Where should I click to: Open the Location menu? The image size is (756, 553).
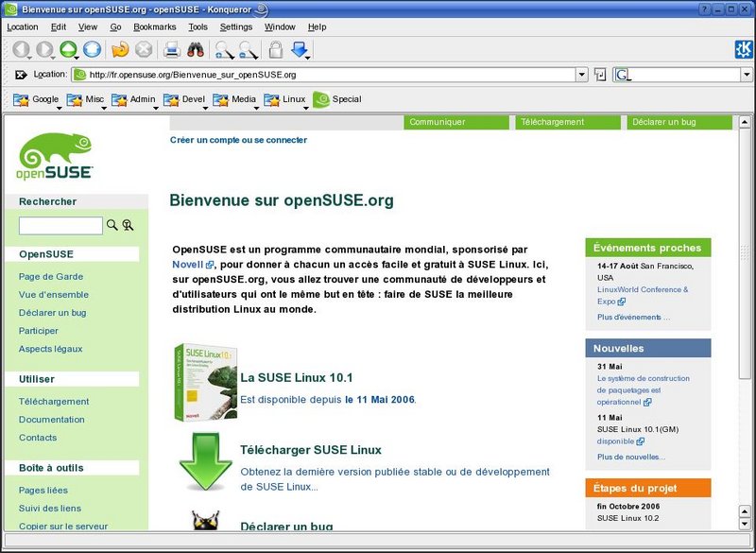pos(22,27)
